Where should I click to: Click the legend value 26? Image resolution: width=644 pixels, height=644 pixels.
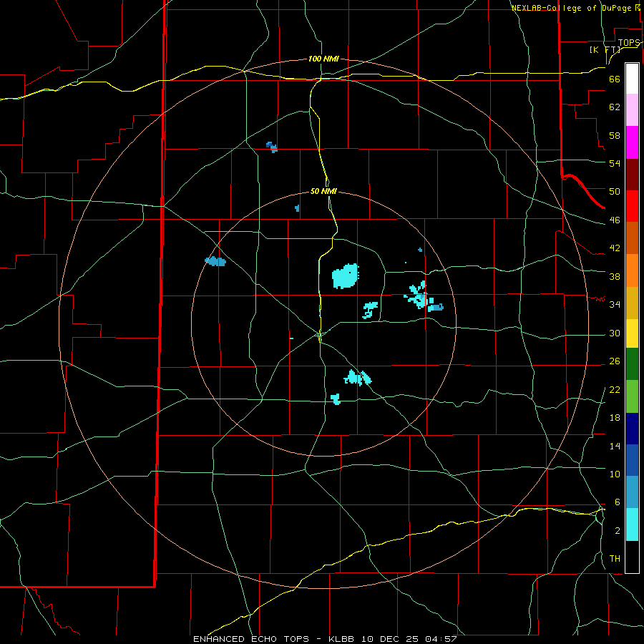(615, 361)
